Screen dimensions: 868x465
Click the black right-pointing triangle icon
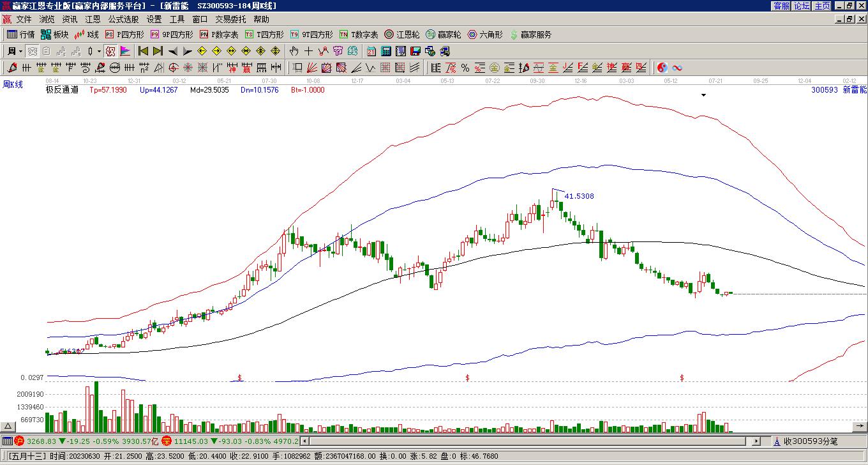tap(187, 51)
